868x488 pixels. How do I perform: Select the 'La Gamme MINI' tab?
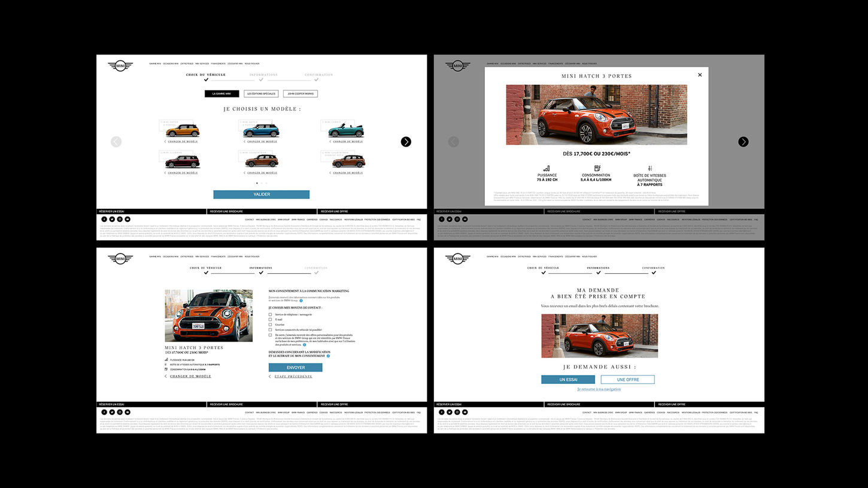click(221, 94)
